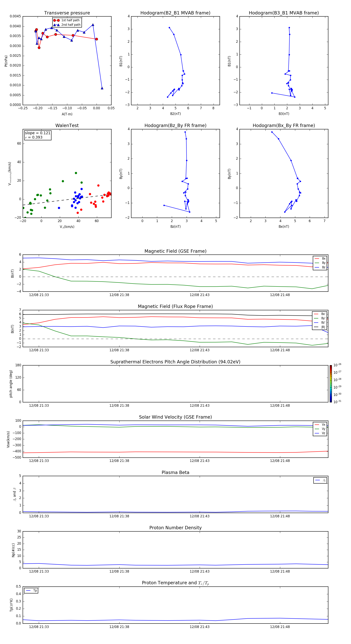Click '12/08 21:38' tick under Plasma Beta
The width and height of the screenshot is (351, 644).
(x=119, y=516)
